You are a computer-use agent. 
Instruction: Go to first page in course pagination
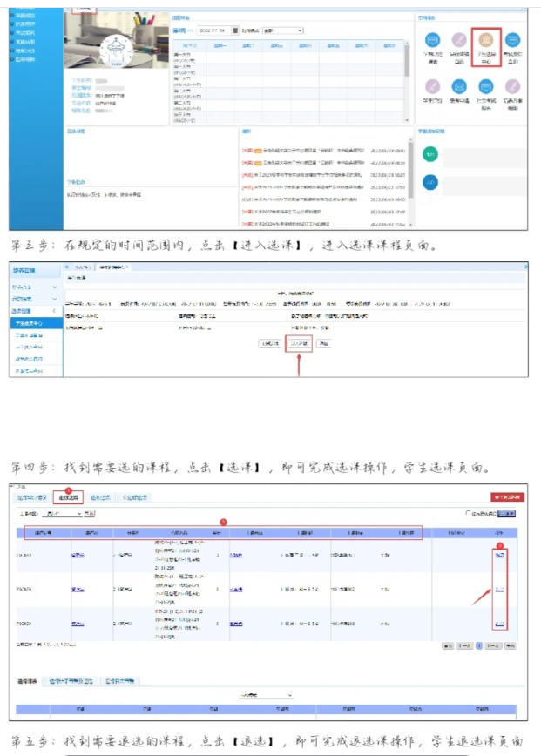448,645
